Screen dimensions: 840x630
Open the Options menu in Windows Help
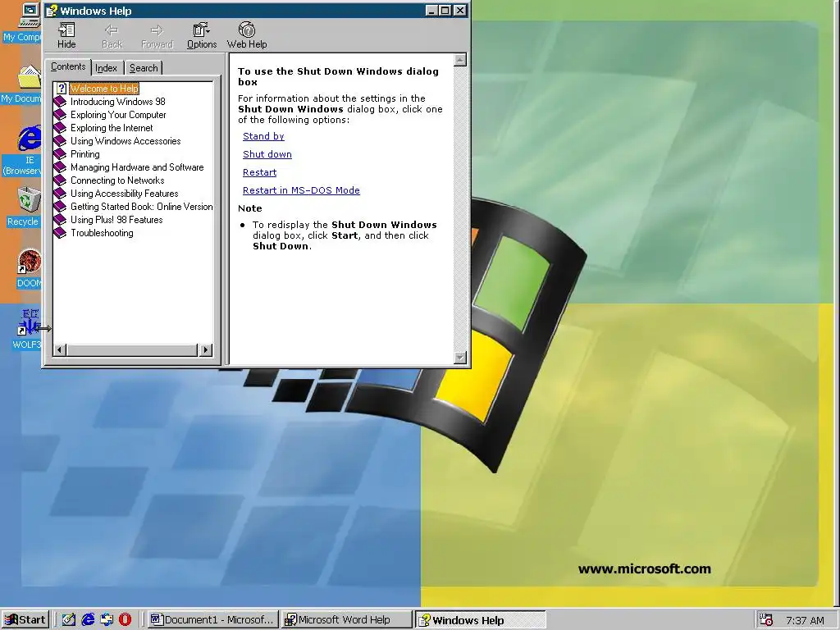pos(202,36)
